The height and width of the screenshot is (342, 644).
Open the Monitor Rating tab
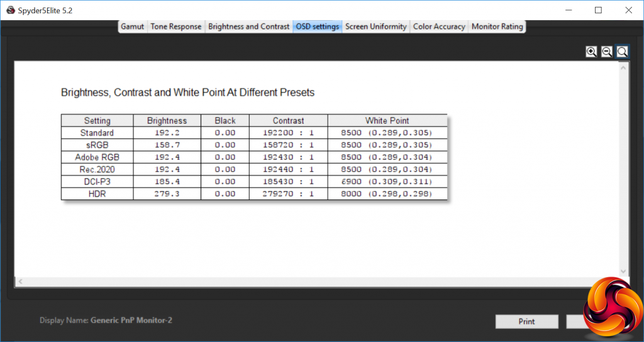pyautogui.click(x=497, y=26)
